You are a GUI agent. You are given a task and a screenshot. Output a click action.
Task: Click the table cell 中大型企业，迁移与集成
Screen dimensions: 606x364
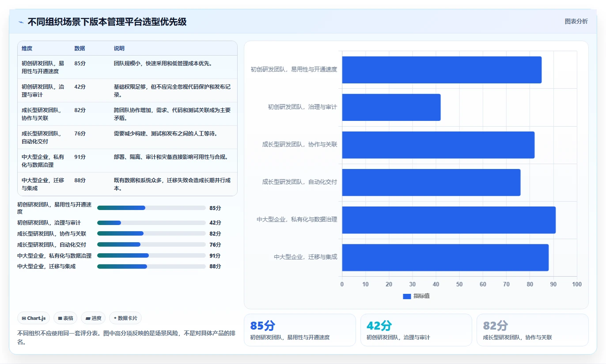(43, 184)
